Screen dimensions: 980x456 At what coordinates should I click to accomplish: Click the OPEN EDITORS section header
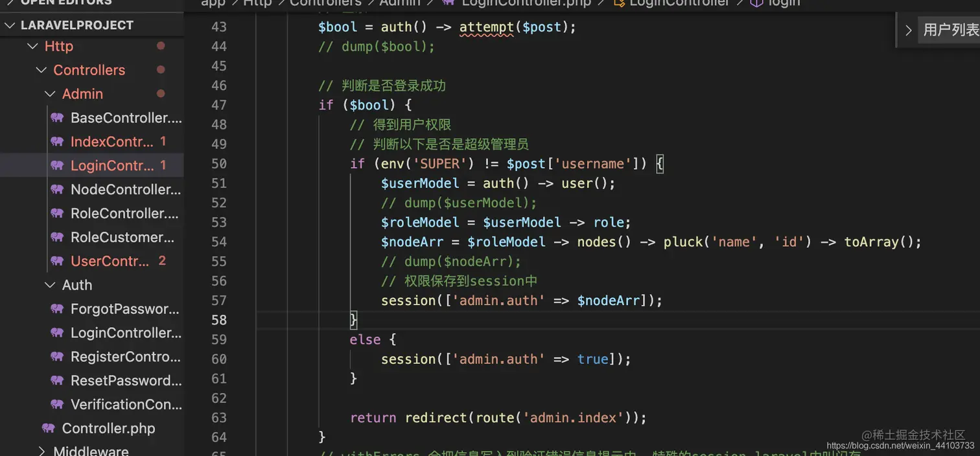pos(67,3)
